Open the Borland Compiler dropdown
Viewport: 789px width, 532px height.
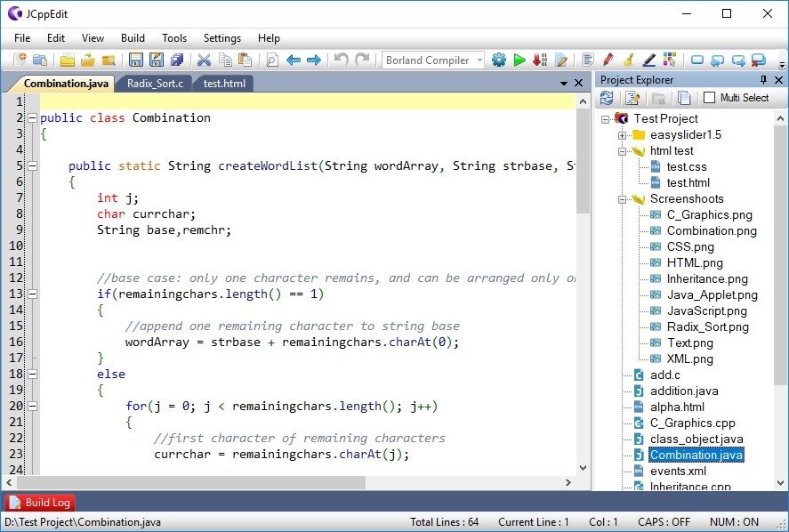click(479, 60)
